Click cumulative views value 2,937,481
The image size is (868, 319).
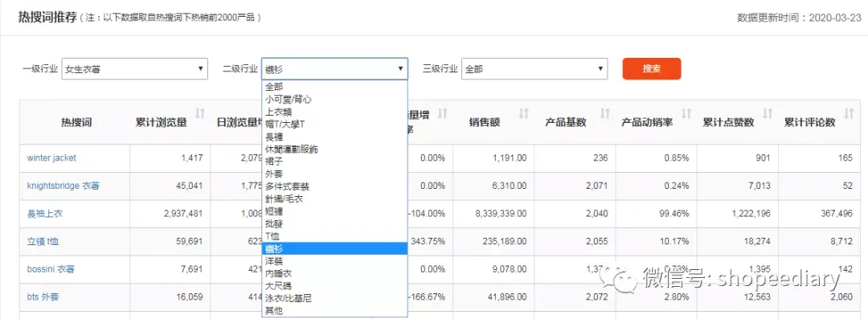pos(182,214)
